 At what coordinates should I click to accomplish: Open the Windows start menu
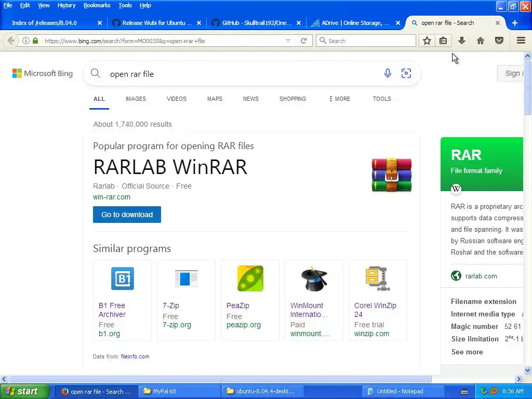[x=24, y=391]
